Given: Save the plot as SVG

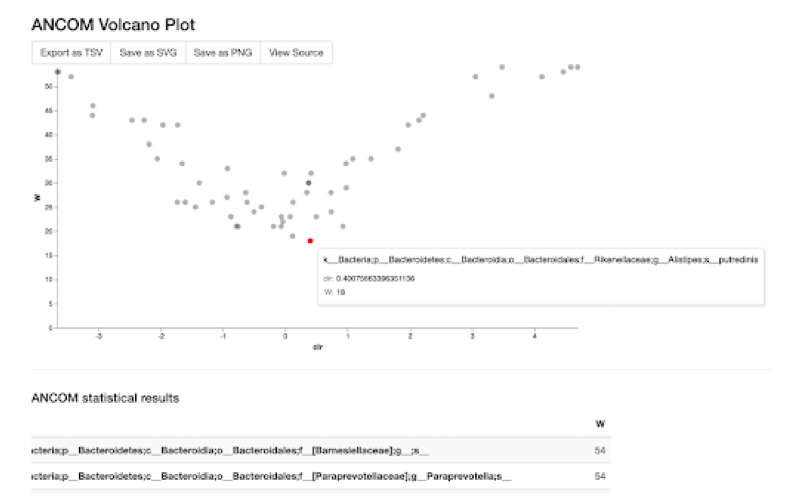Looking at the screenshot, I should [147, 52].
